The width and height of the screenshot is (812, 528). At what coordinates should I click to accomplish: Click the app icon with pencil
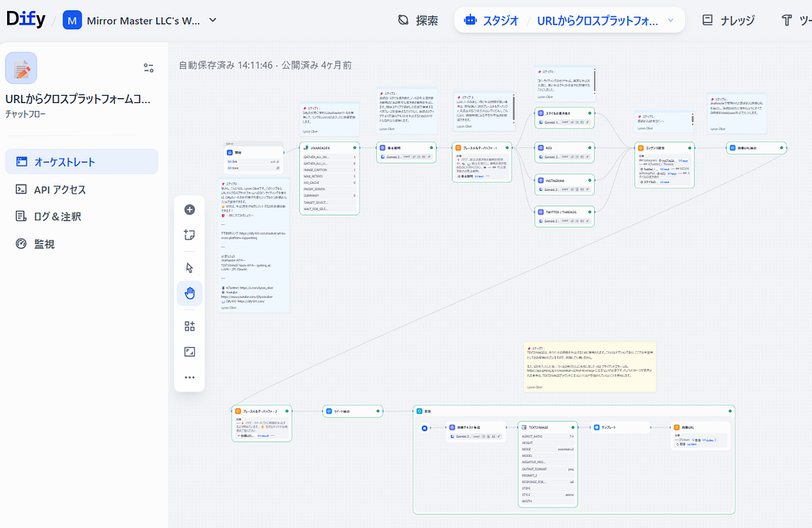tap(21, 68)
